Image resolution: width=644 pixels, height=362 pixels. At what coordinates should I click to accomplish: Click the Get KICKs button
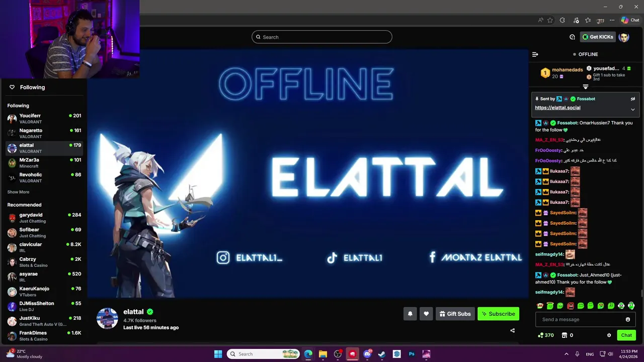tap(598, 37)
